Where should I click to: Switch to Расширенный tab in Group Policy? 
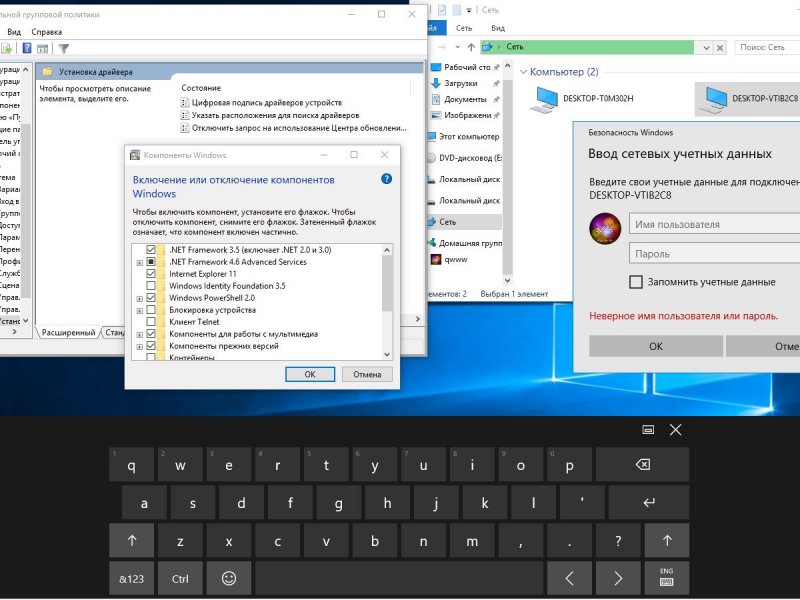click(x=68, y=332)
